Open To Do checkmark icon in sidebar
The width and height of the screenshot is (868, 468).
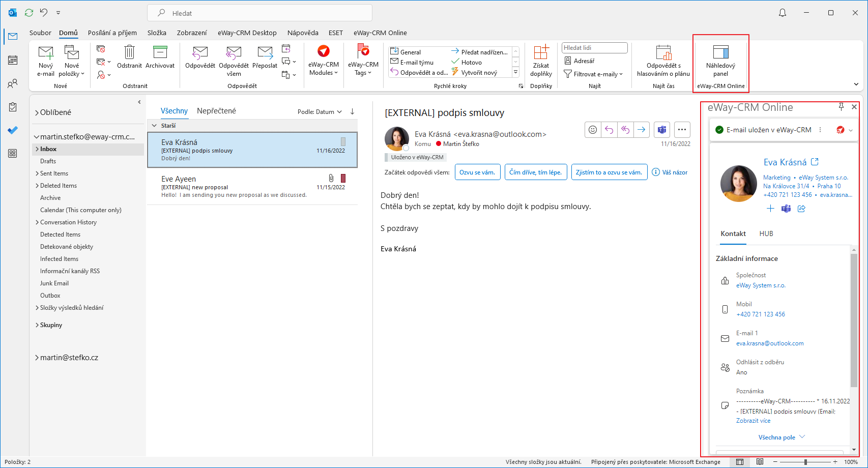pos(13,130)
